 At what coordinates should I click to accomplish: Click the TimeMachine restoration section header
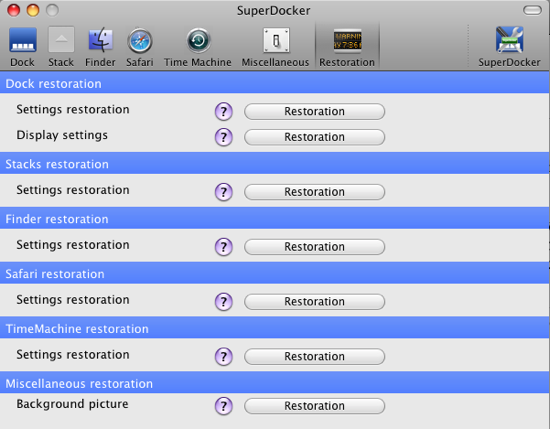[274, 328]
